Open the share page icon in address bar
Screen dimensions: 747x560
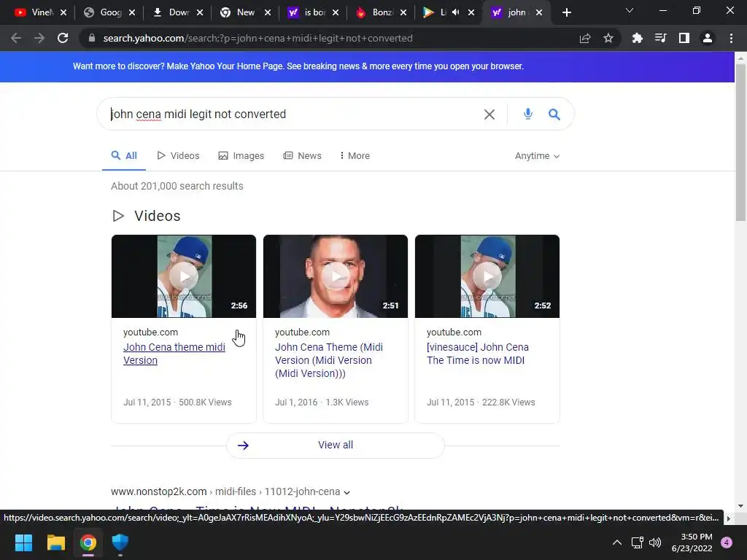pyautogui.click(x=585, y=38)
